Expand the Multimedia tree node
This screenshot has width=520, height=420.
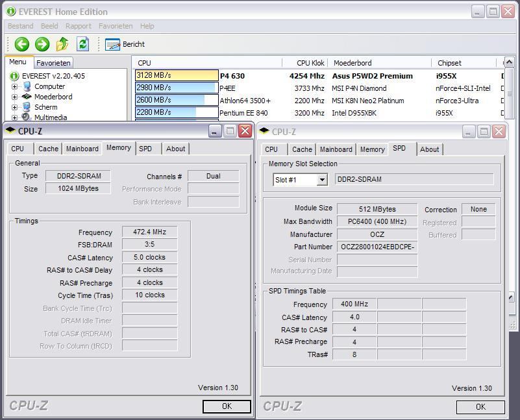(14, 117)
